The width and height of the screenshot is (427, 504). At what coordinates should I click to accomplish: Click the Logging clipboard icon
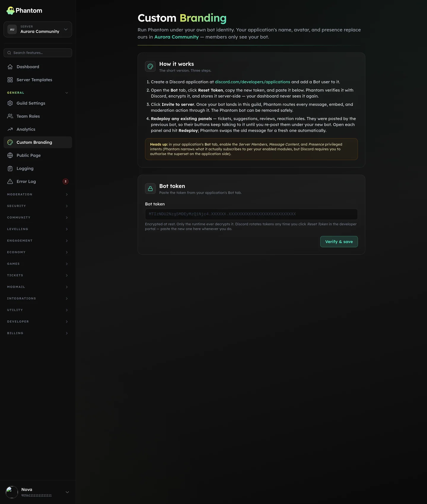coord(10,168)
